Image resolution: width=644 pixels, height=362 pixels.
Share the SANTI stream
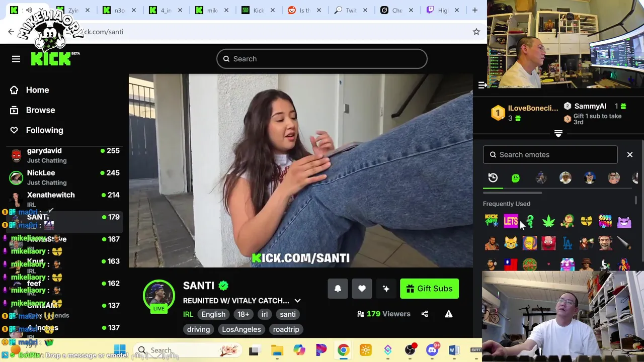click(425, 314)
